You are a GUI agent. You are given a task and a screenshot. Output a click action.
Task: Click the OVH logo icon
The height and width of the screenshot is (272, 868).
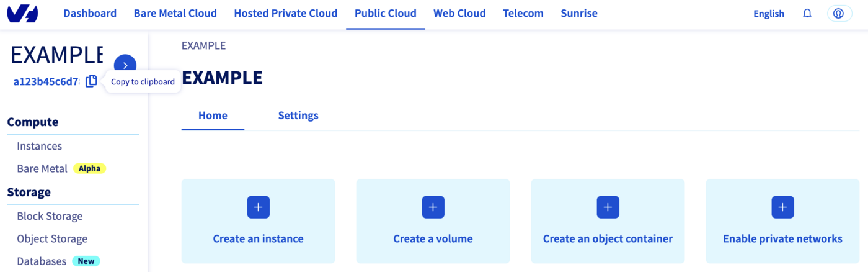(22, 14)
